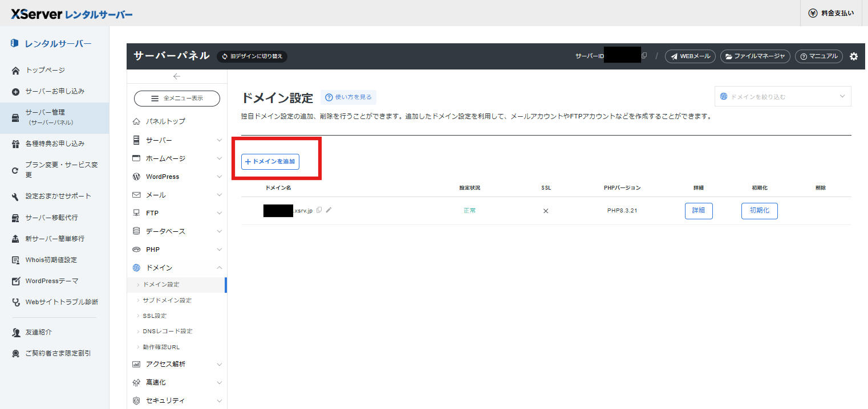Click the settings gear icon in header

(853, 56)
